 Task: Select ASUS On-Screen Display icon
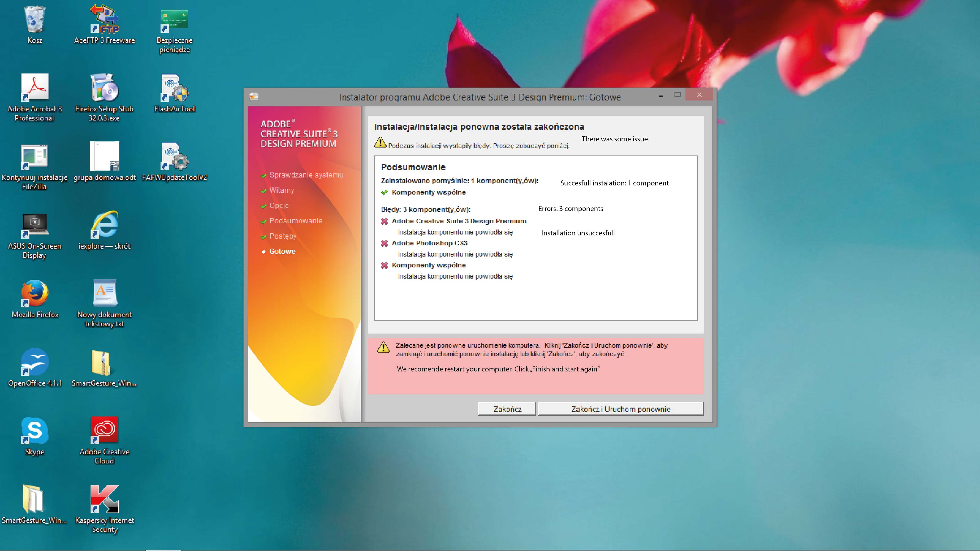click(x=35, y=225)
